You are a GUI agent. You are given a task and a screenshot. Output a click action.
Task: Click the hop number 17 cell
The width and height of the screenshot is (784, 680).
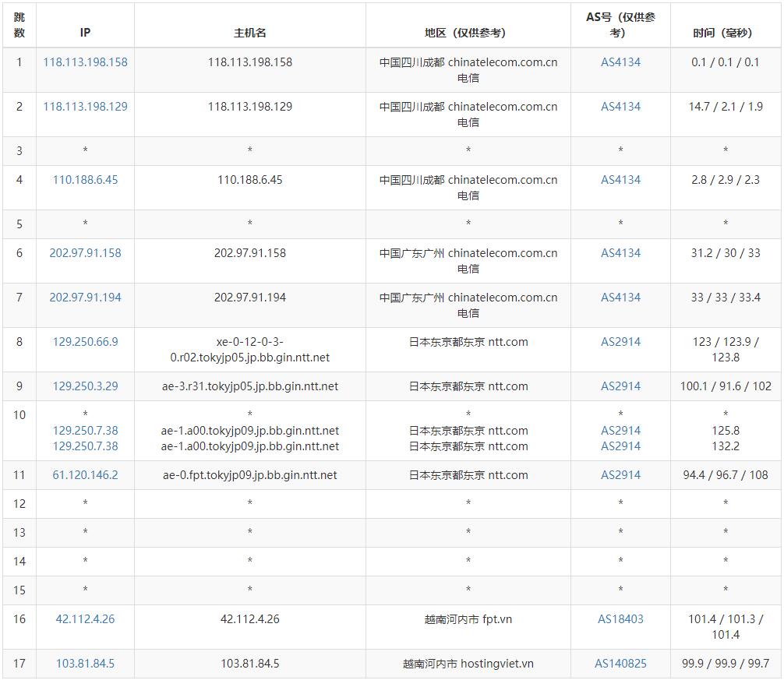[19, 664]
